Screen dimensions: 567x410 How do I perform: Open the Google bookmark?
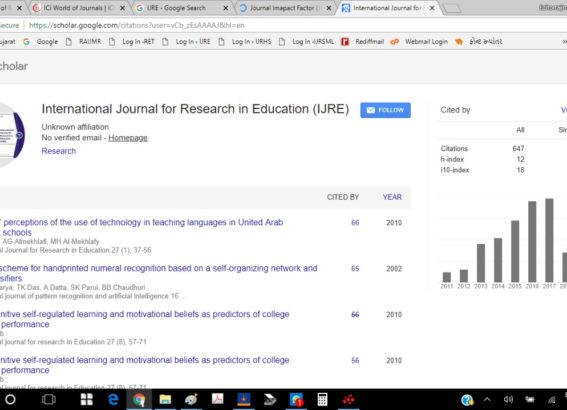(41, 42)
